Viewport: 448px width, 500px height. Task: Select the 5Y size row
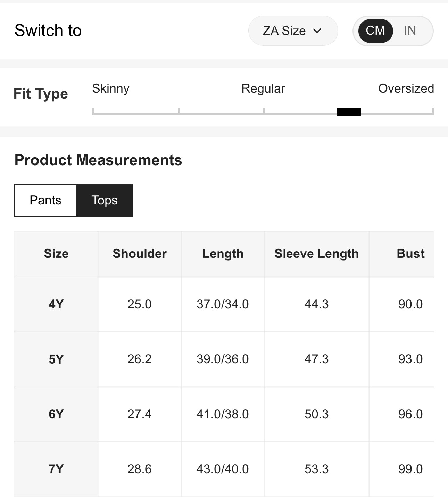[x=56, y=359]
